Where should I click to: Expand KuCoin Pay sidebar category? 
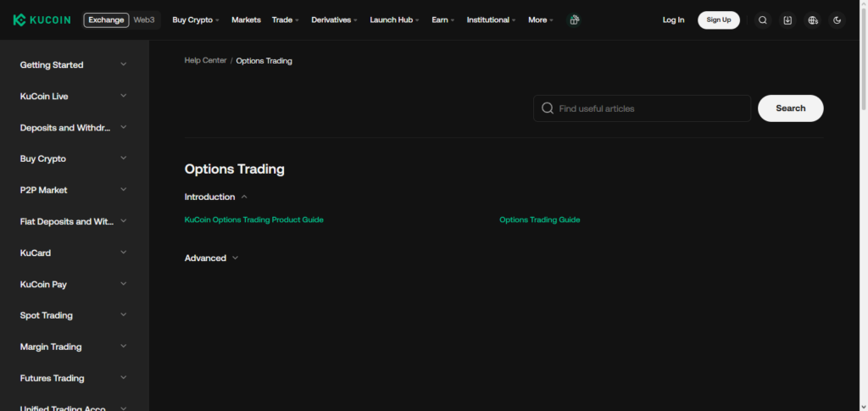(75, 285)
